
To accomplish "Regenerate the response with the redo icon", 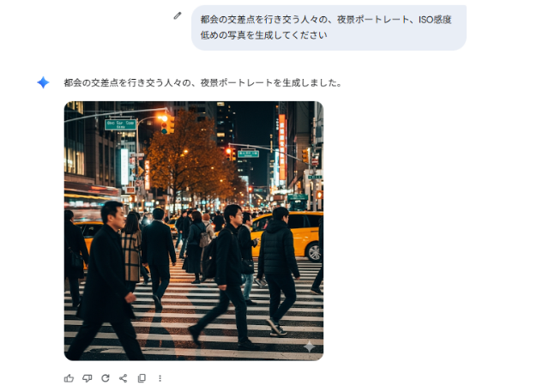I will 106,377.
